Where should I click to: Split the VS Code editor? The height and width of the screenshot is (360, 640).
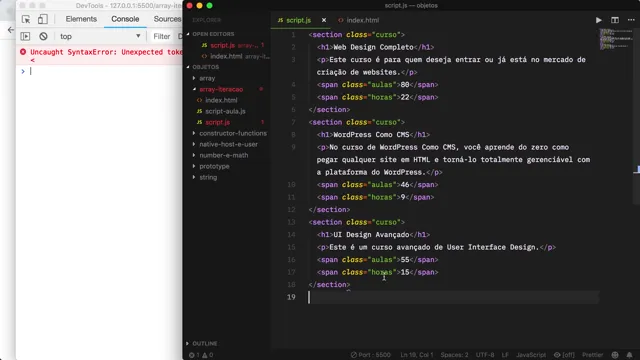(615, 20)
